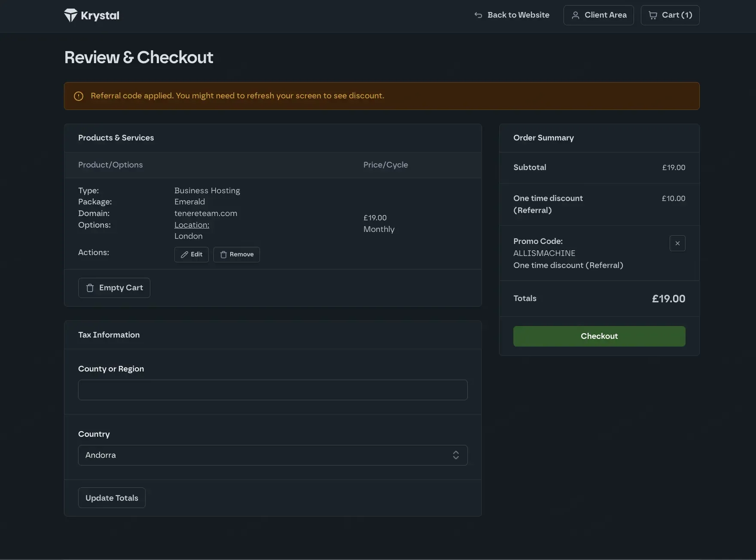Open the Country dropdown showing Andorra
Image resolution: width=756 pixels, height=560 pixels.
[x=273, y=455]
